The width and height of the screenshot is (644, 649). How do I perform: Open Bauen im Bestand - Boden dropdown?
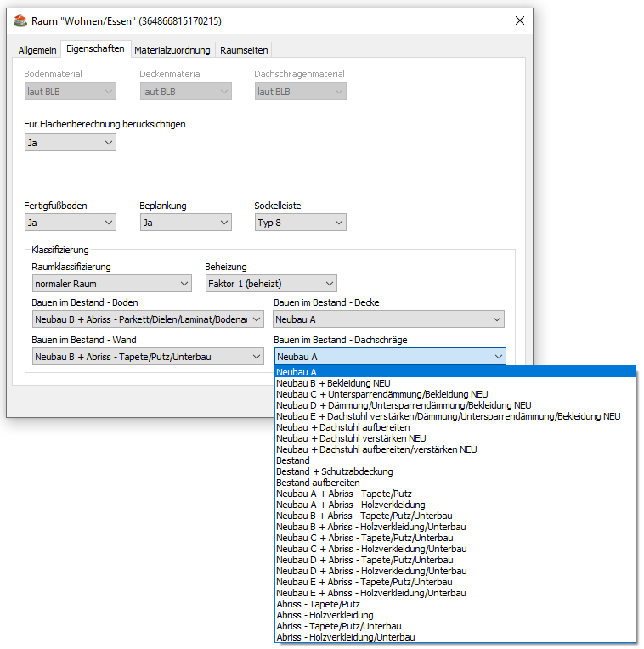(x=148, y=319)
